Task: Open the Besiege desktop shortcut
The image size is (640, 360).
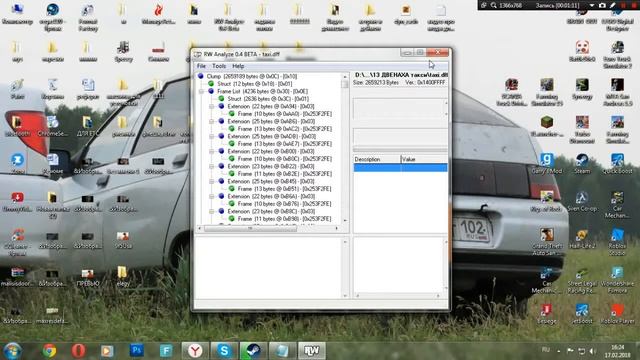Action: pos(547,314)
